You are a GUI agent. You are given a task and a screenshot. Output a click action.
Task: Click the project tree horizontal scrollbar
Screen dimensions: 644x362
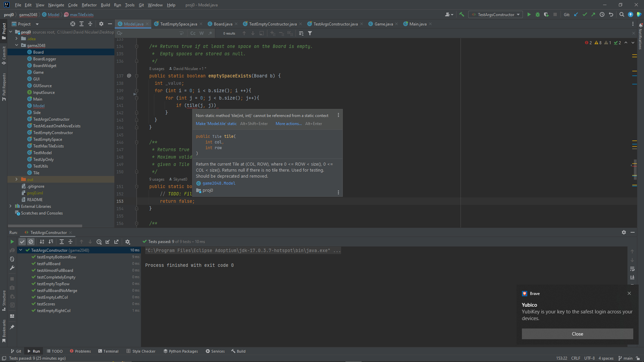pos(45,226)
